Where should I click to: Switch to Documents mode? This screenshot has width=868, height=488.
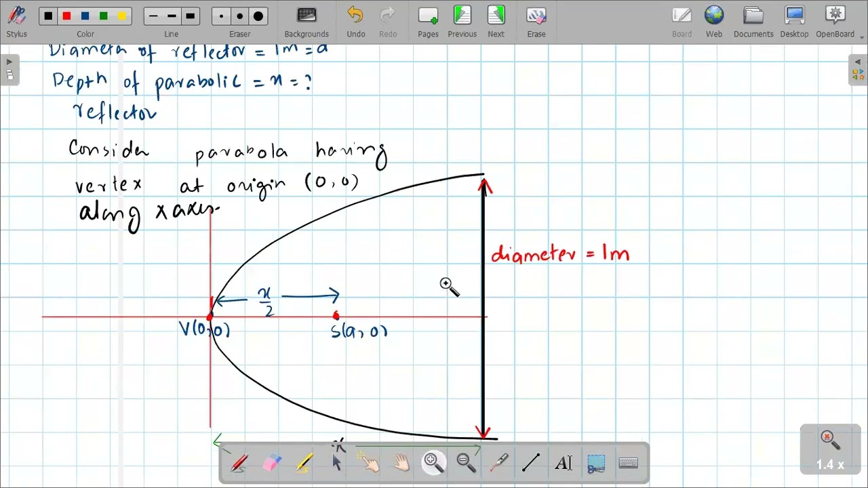coord(753,22)
